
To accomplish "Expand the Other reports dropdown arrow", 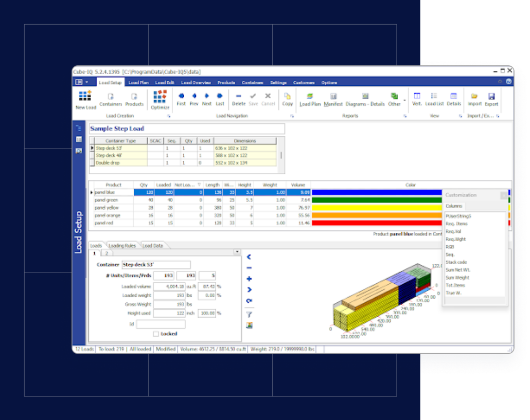I will pos(404,100).
